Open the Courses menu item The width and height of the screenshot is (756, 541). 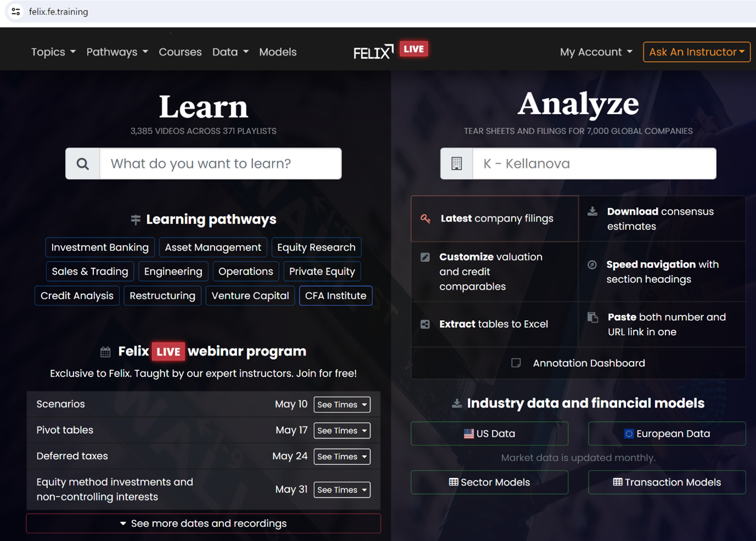pos(180,52)
